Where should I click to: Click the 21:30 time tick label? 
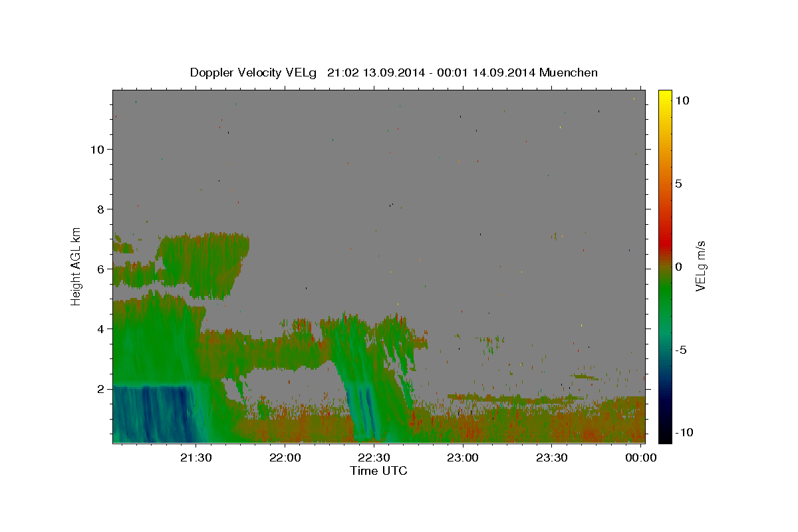point(196,458)
